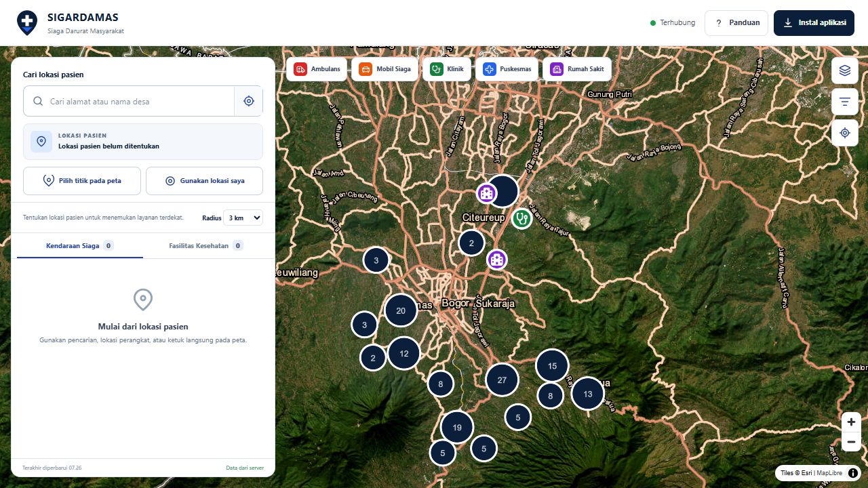This screenshot has width=868, height=488.
Task: Click the locate-me target icon on map
Action: coord(844,133)
